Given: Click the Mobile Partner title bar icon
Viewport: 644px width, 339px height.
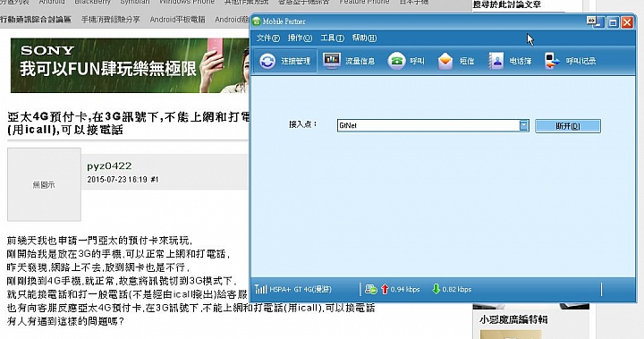Looking at the screenshot, I should 257,21.
